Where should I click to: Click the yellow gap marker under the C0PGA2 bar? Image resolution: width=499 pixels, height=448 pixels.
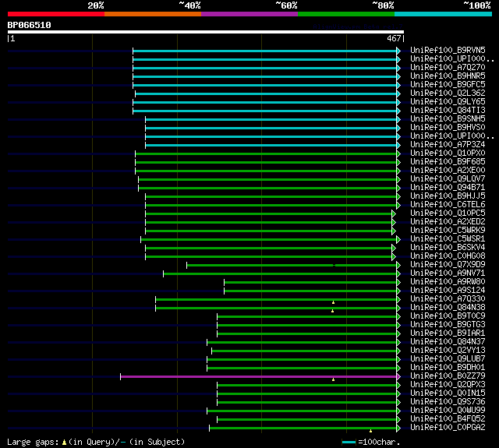pos(371,431)
